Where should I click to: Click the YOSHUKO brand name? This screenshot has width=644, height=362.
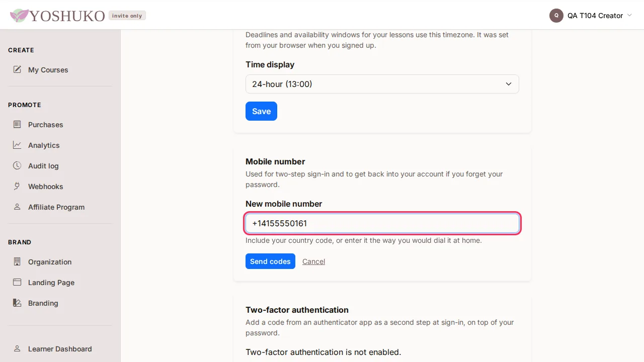[67, 16]
